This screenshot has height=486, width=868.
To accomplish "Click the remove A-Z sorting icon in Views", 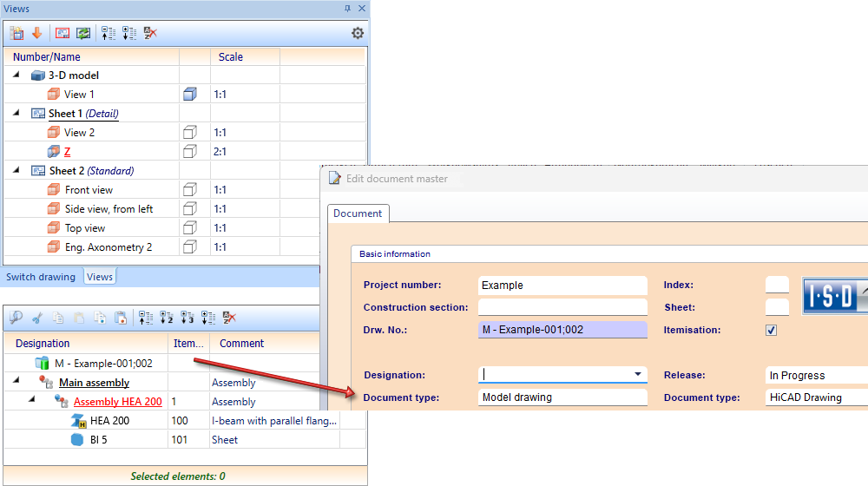I will pos(150,33).
